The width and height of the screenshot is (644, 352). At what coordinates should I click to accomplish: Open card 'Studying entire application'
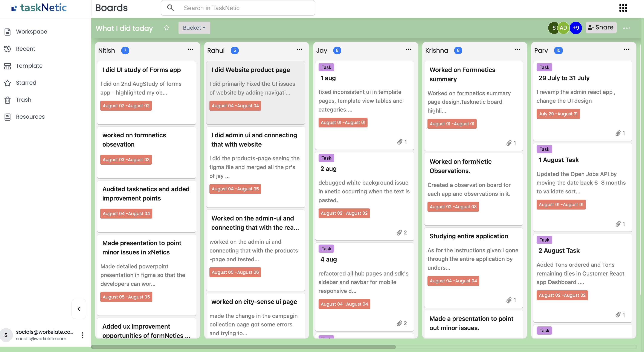[473, 268]
